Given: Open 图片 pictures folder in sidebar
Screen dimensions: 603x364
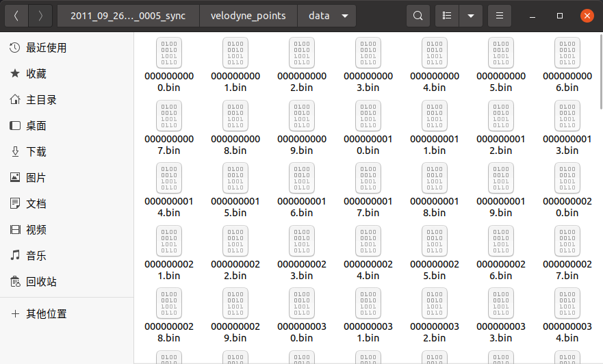Looking at the screenshot, I should (67, 178).
